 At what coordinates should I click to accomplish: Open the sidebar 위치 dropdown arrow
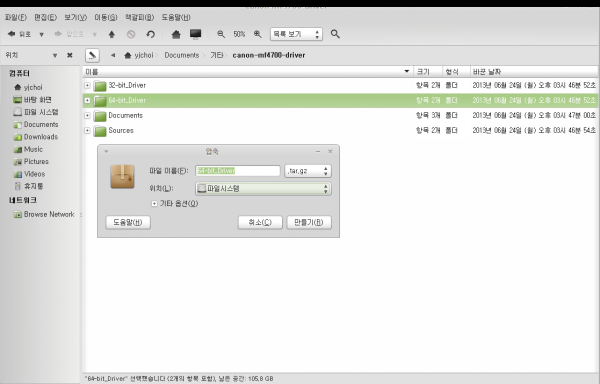pos(55,55)
